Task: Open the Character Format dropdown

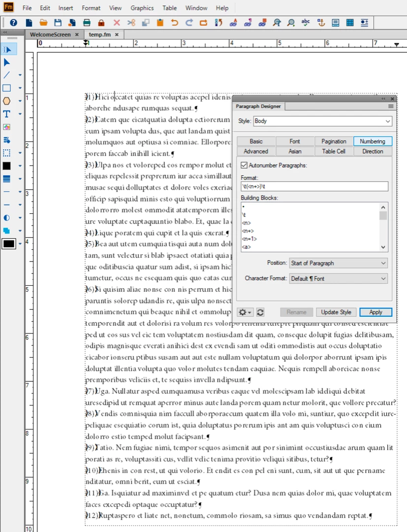Action: click(x=338, y=278)
